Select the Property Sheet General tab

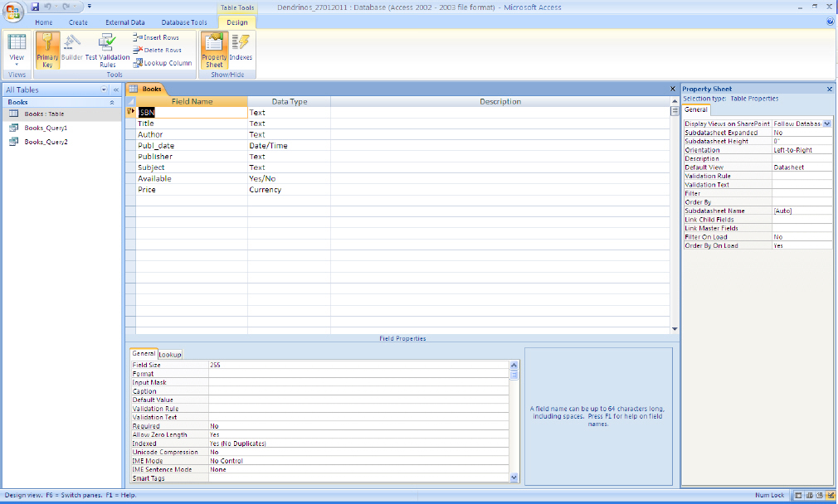[x=696, y=110]
